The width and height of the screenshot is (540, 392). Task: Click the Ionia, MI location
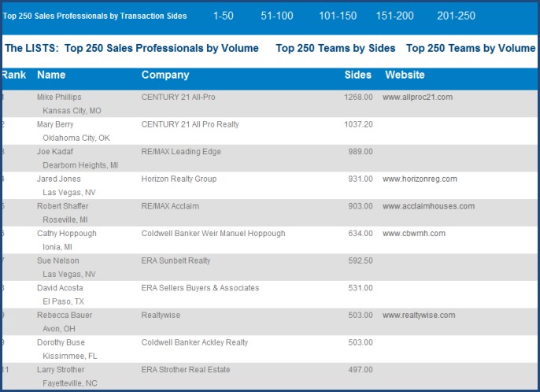click(57, 247)
